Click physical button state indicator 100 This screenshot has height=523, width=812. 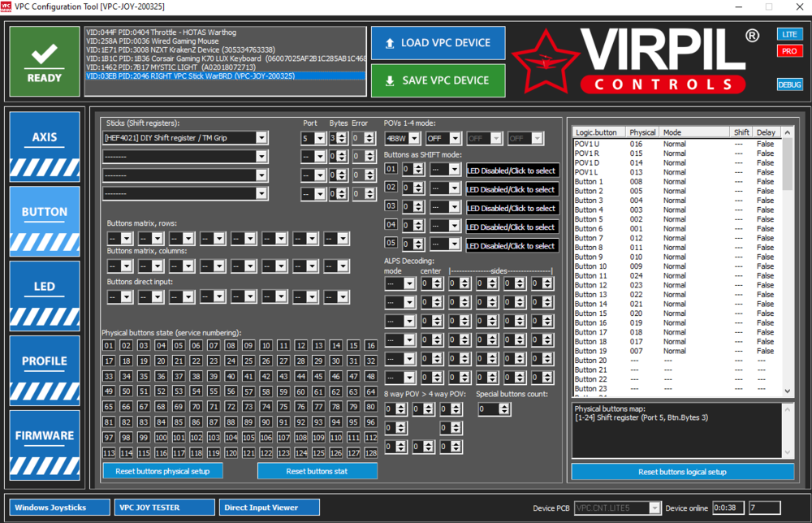click(161, 438)
